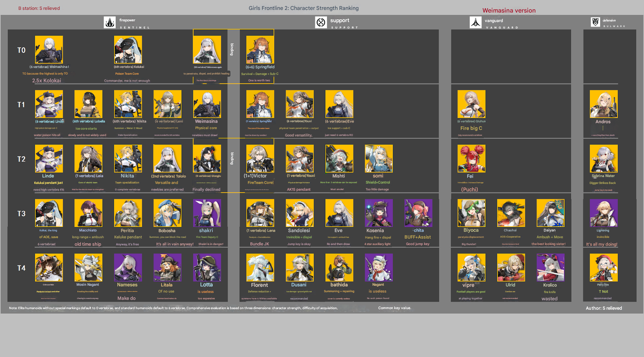
Task: Click the 'Author: S relieved' text
Action: (x=604, y=308)
